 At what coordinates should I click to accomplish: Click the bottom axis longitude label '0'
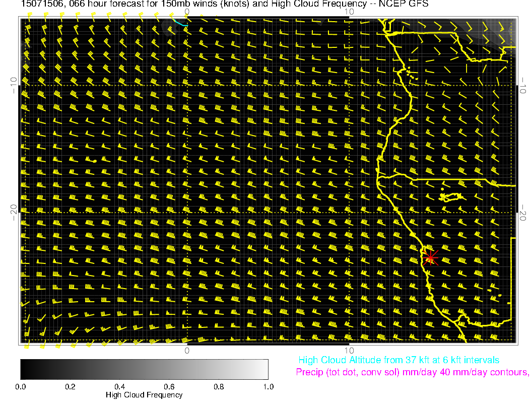coord(186,350)
